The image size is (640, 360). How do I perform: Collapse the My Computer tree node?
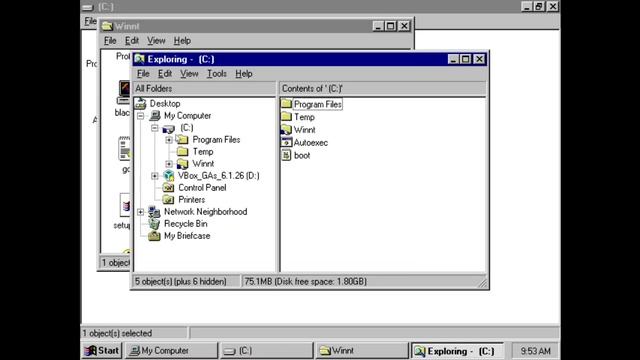tap(140, 116)
